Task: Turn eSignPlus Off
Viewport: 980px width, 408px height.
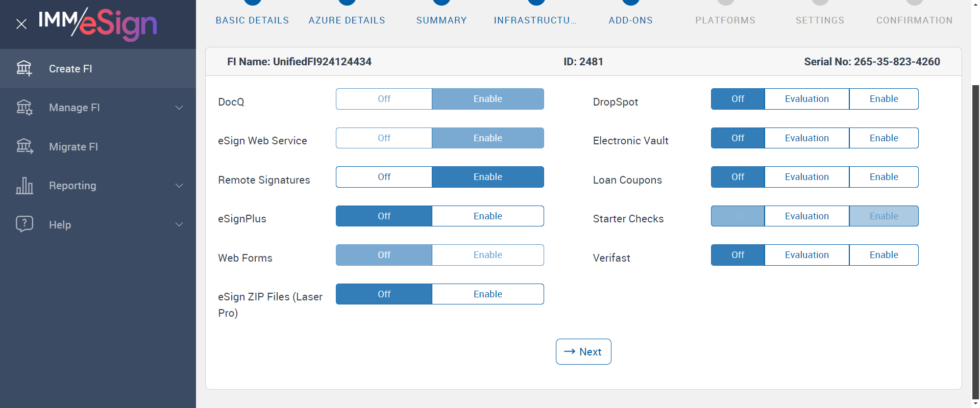Action: 384,216
